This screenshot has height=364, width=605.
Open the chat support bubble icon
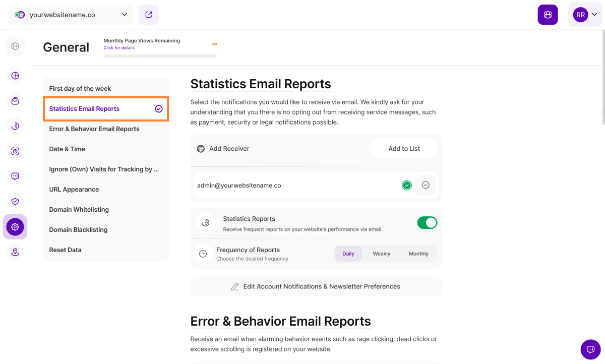click(x=590, y=349)
